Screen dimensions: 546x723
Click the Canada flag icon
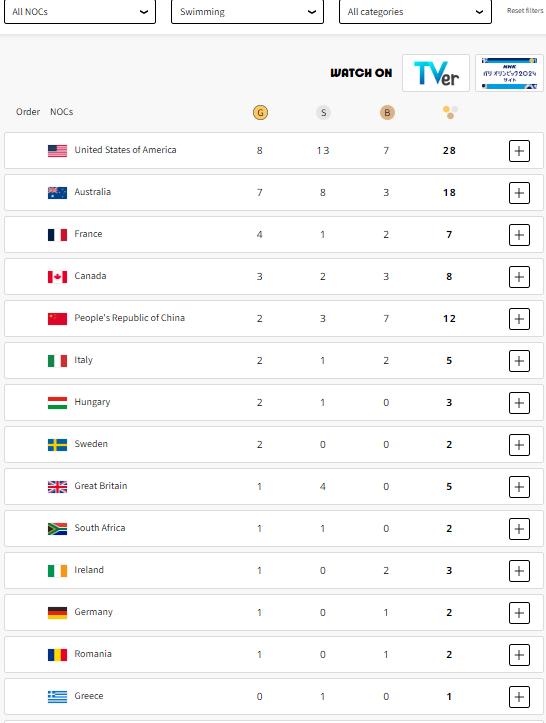click(x=57, y=277)
